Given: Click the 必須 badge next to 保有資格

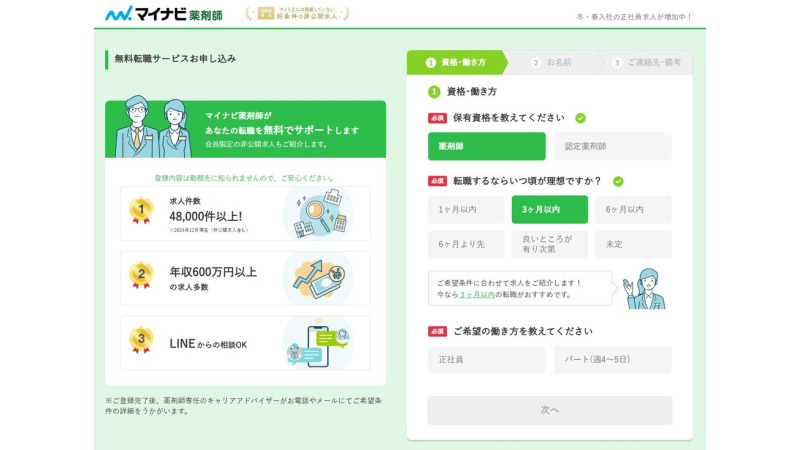Looking at the screenshot, I should coord(437,118).
